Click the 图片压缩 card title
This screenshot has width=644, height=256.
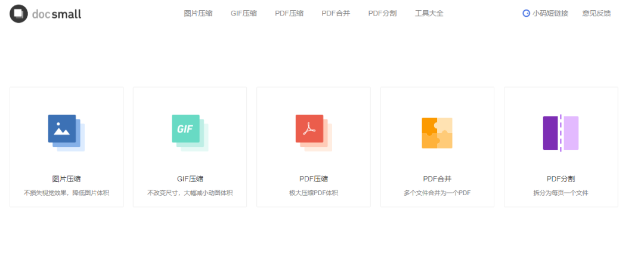pyautogui.click(x=66, y=178)
